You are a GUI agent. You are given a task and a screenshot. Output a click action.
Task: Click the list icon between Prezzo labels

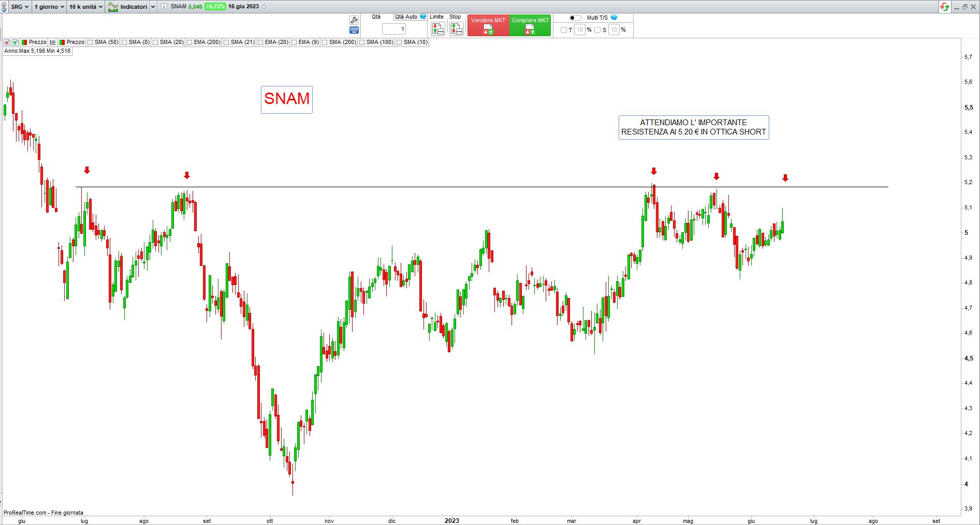click(53, 42)
